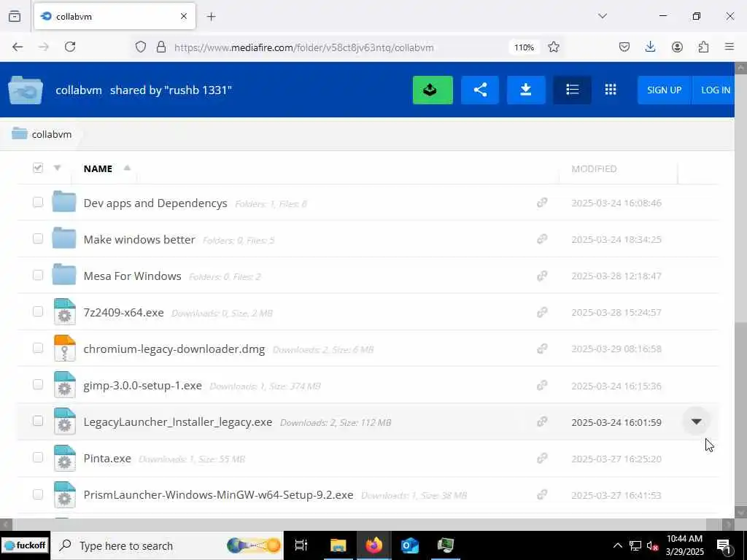Check the Make windows better checkbox

click(x=38, y=238)
